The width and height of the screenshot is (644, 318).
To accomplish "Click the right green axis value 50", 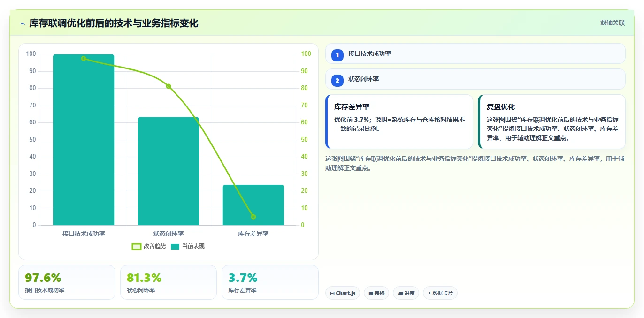I will (x=305, y=140).
